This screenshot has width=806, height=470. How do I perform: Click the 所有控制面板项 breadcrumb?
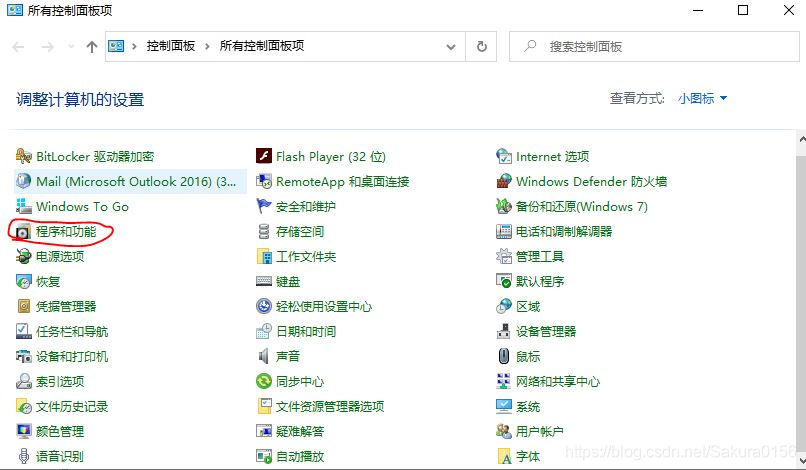click(x=262, y=46)
